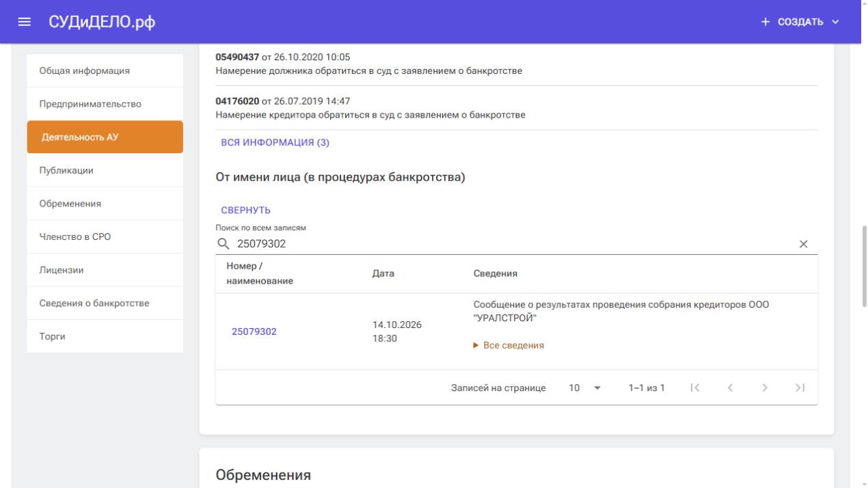Select Деятельность АУ sidebar item
This screenshot has height=488, width=868.
pyautogui.click(x=105, y=137)
